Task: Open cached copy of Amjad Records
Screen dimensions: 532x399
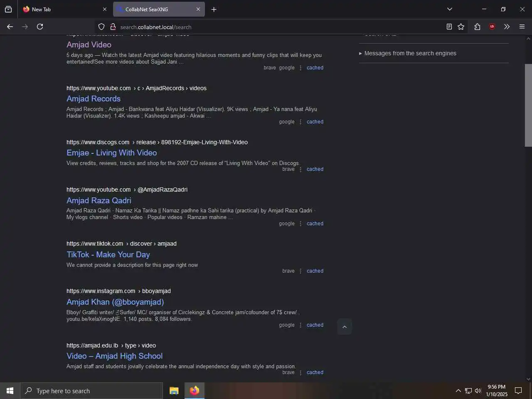Action: coord(315,122)
